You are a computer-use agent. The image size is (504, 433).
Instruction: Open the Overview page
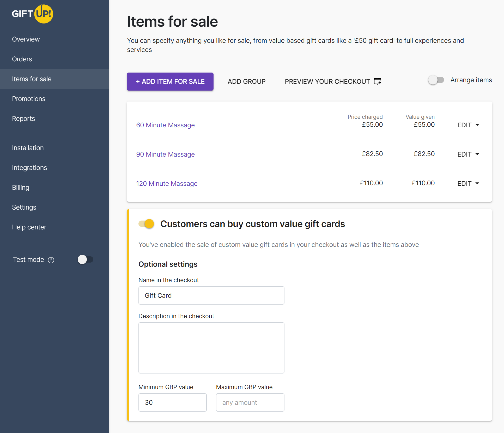click(x=54, y=39)
